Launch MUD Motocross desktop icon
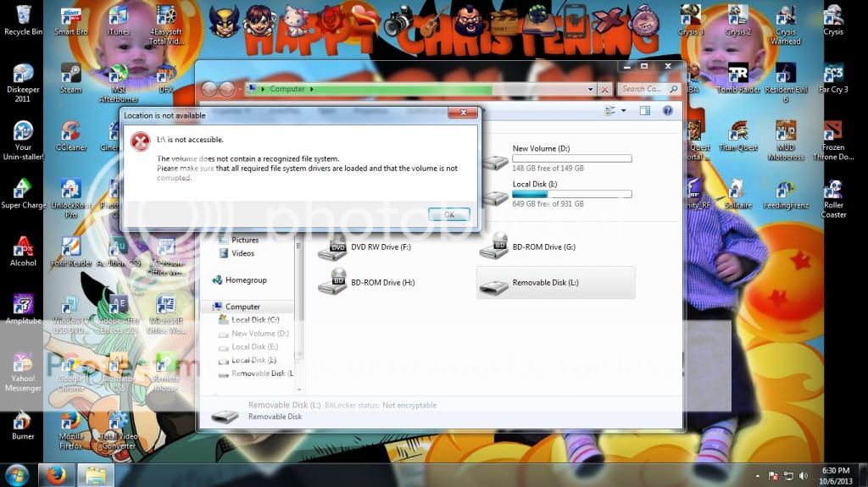 [x=786, y=141]
